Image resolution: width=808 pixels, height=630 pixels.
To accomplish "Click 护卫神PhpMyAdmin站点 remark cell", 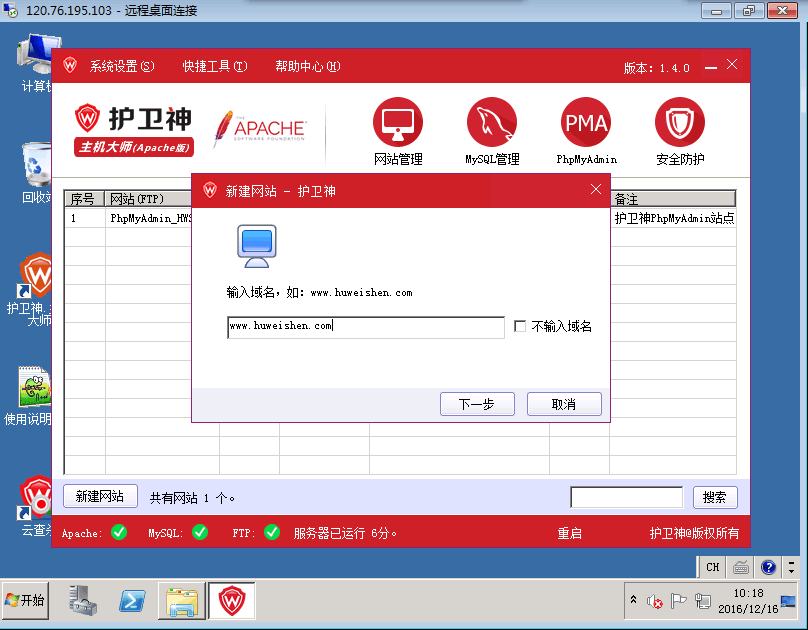I will click(674, 218).
